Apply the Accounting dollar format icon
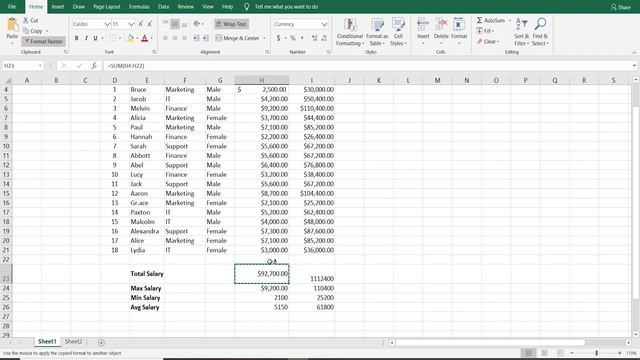Viewport: 640px width, 360px height. point(278,38)
